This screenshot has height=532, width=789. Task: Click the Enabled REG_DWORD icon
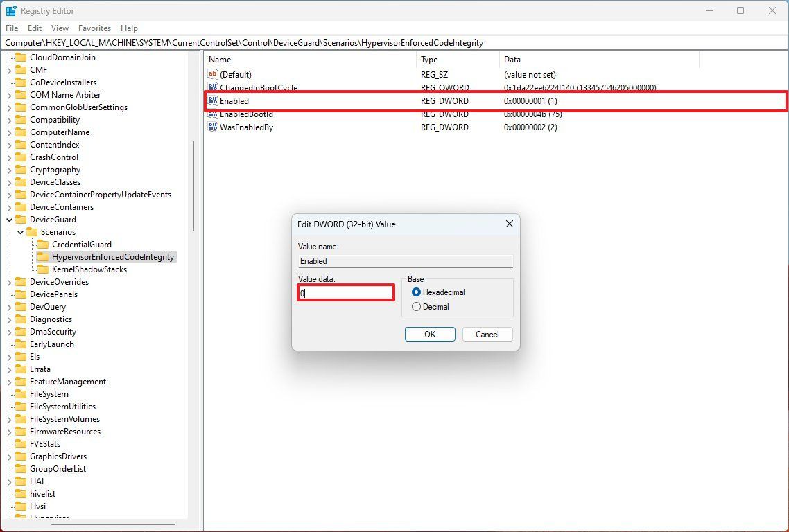[212, 100]
